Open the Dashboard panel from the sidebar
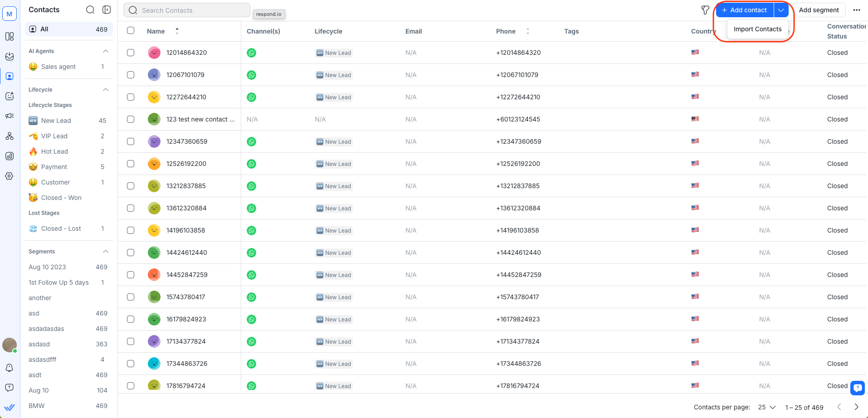Image resolution: width=868 pixels, height=418 pixels. [9, 37]
